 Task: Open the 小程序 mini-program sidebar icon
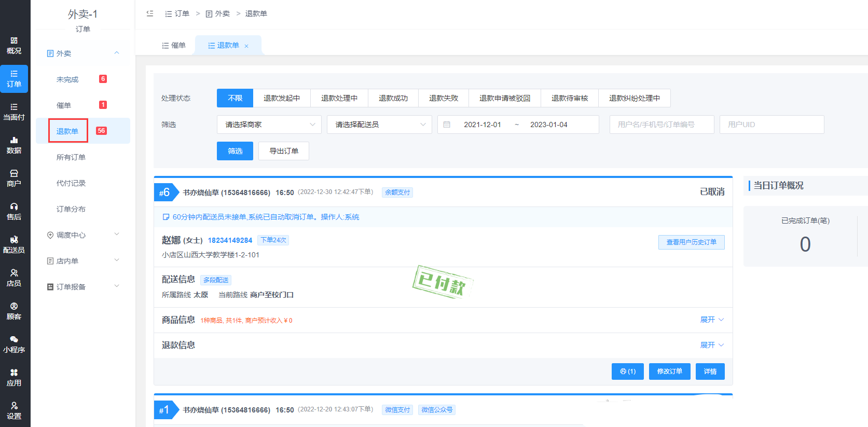[x=14, y=345]
